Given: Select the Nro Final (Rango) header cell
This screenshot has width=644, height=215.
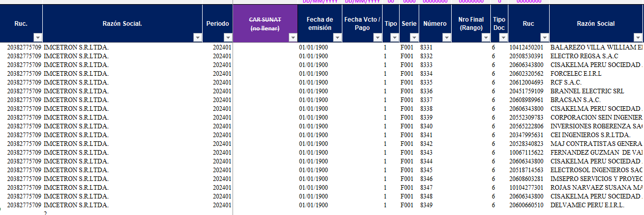Looking at the screenshot, I should (x=471, y=24).
